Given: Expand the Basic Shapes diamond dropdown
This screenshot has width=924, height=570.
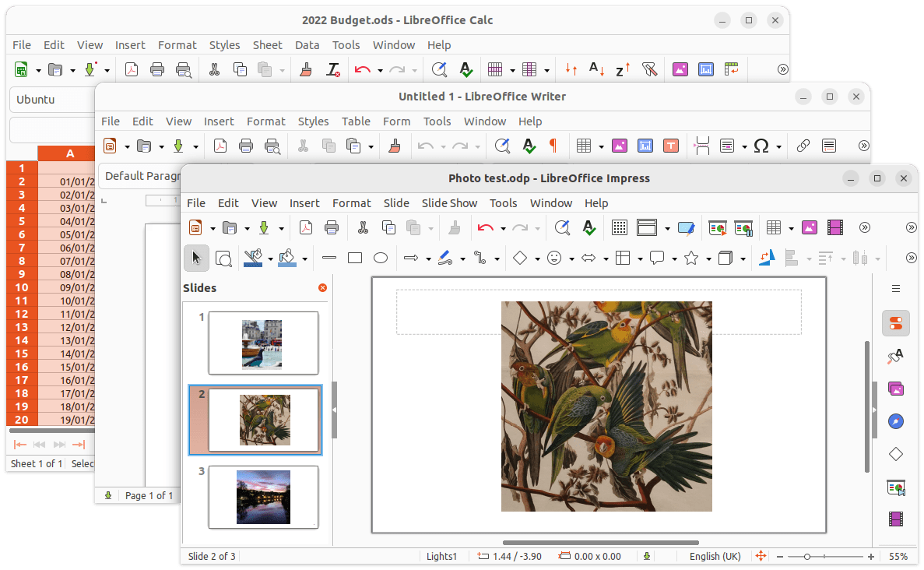Looking at the screenshot, I should point(537,259).
